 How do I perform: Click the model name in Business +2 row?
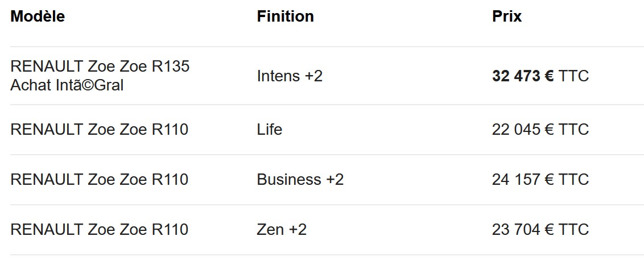pyautogui.click(x=99, y=180)
